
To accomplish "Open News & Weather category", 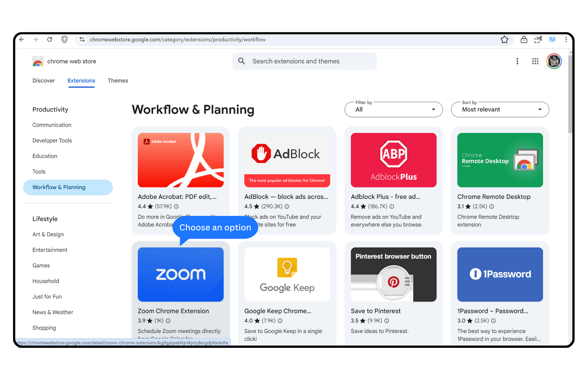I will click(x=53, y=313).
